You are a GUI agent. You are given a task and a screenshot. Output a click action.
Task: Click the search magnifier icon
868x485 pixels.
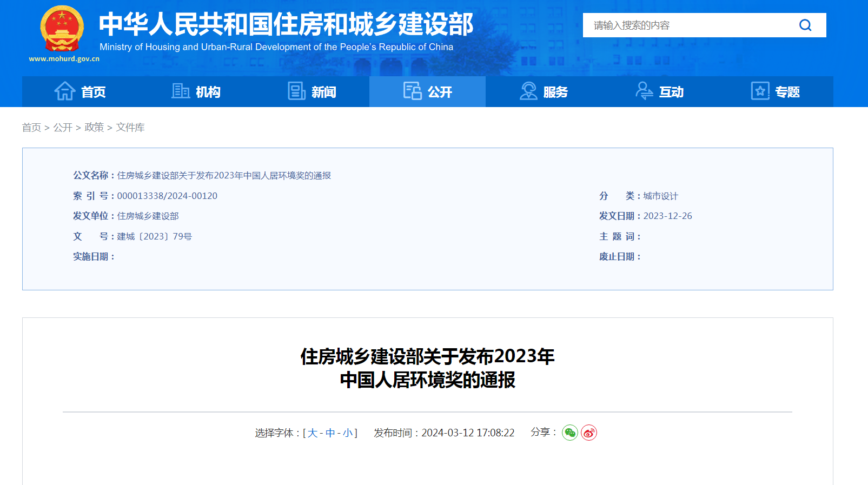[805, 25]
